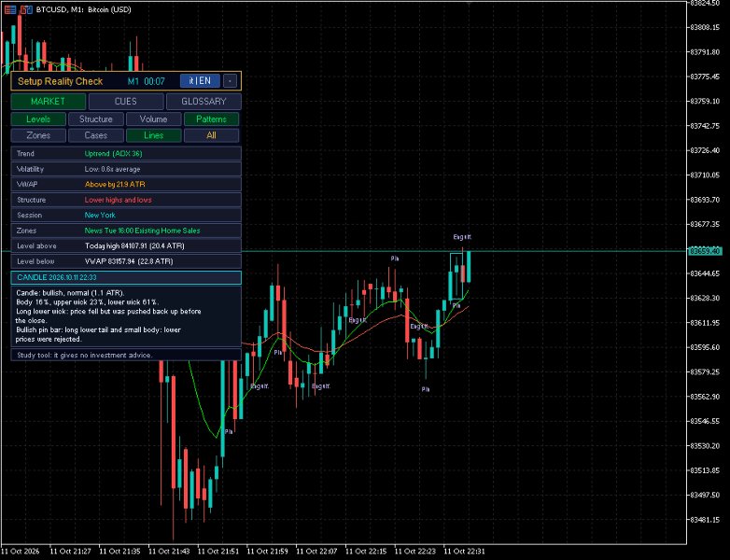Toggle the Structure overlay
Screen dimensions: 730x560
pos(96,119)
